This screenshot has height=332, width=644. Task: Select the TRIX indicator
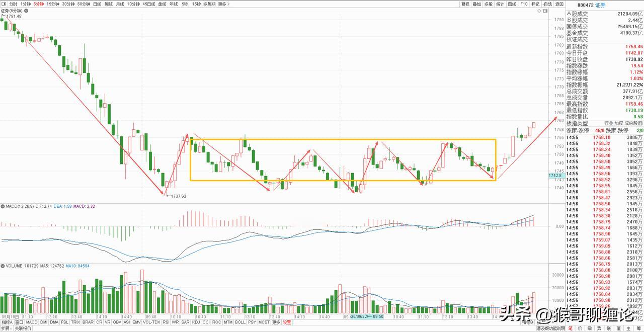pyautogui.click(x=75, y=322)
